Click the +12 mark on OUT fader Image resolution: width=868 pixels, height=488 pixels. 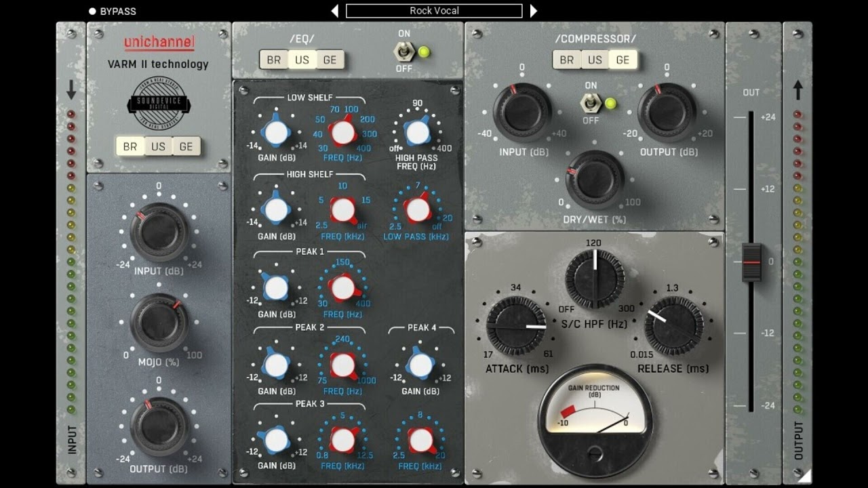768,189
